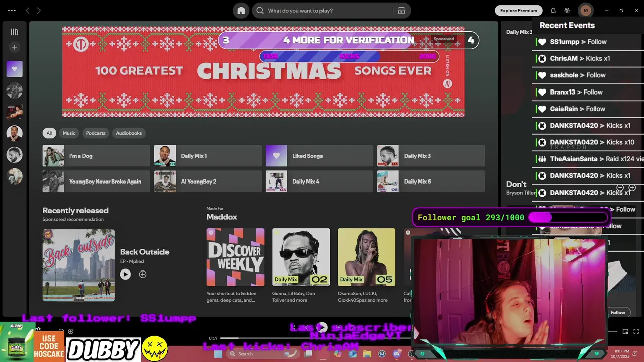644x362 pixels.
Task: Open Windows Start button
Action: (x=218, y=354)
